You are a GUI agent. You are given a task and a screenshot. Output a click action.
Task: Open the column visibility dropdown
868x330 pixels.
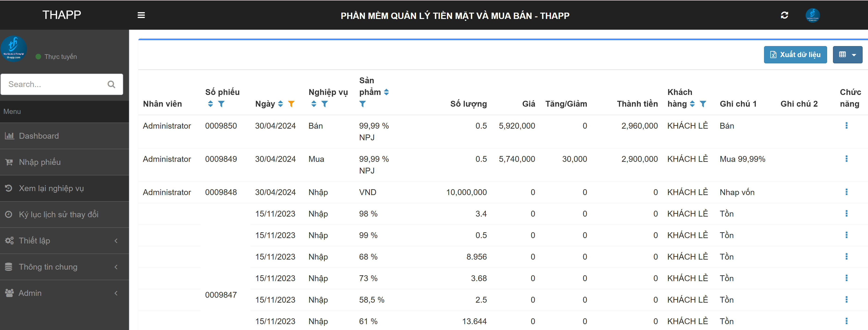pos(847,55)
